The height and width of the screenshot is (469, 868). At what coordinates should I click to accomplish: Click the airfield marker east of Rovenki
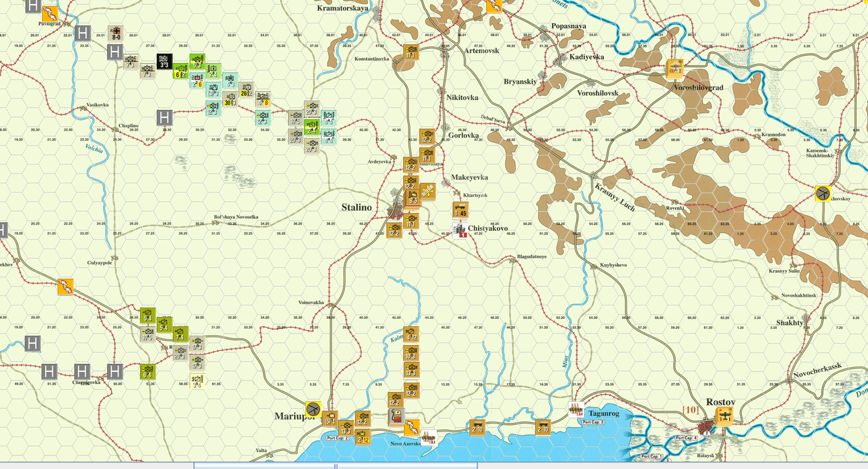pyautogui.click(x=823, y=194)
